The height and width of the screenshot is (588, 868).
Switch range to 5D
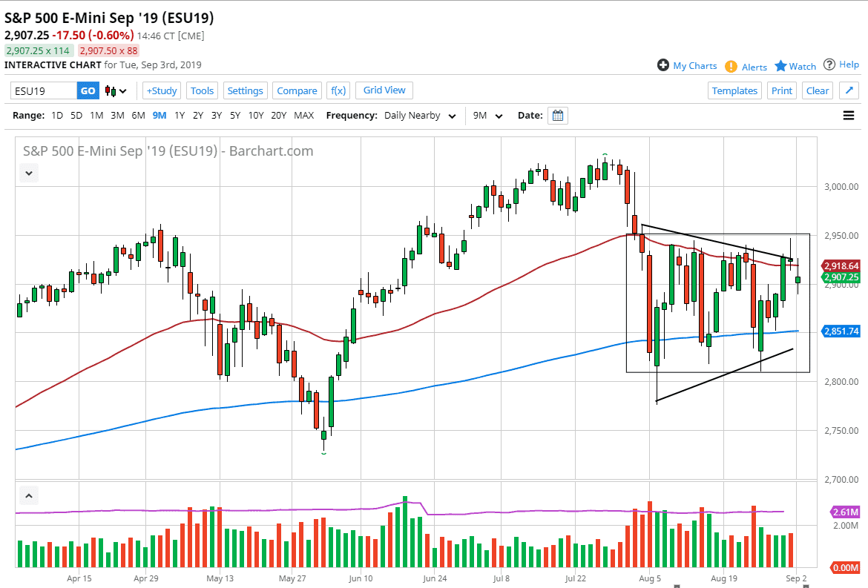click(x=76, y=116)
